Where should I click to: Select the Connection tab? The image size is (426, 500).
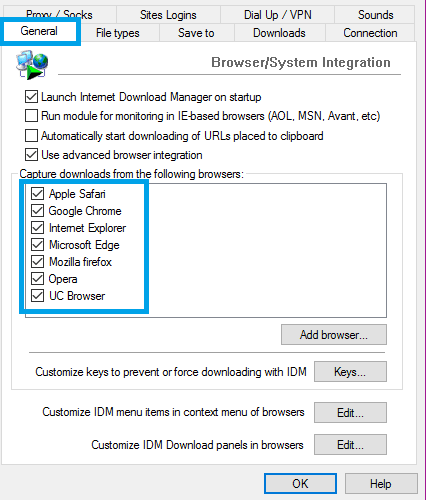[x=370, y=33]
